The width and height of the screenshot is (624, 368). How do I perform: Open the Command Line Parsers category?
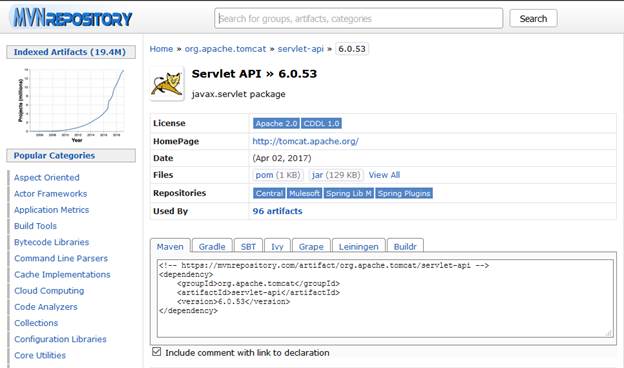(x=61, y=258)
